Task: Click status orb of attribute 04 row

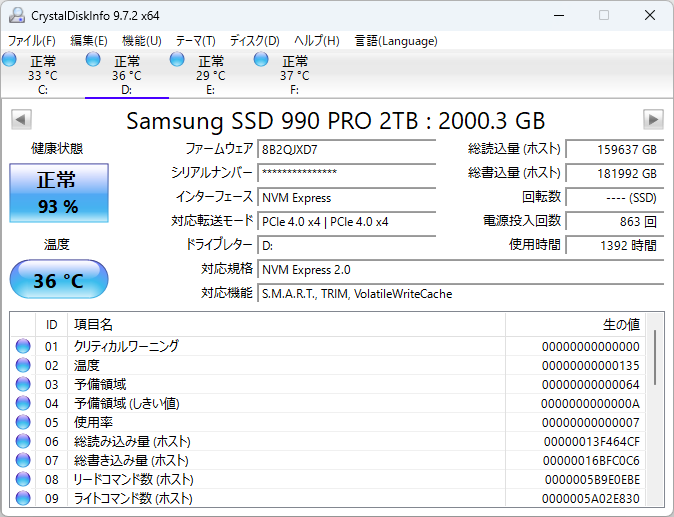Action: [23, 403]
